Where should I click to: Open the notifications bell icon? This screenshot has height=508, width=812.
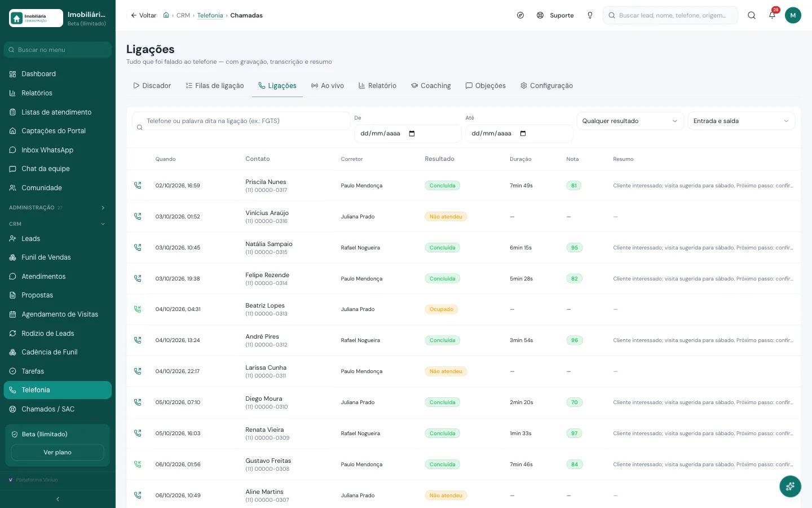(772, 15)
